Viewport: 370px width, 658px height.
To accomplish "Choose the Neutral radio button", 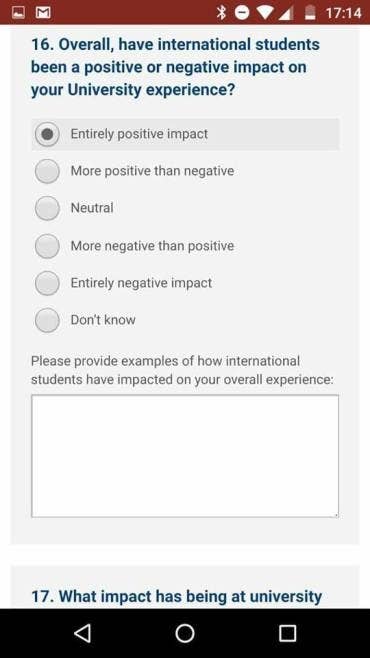I will (47, 208).
